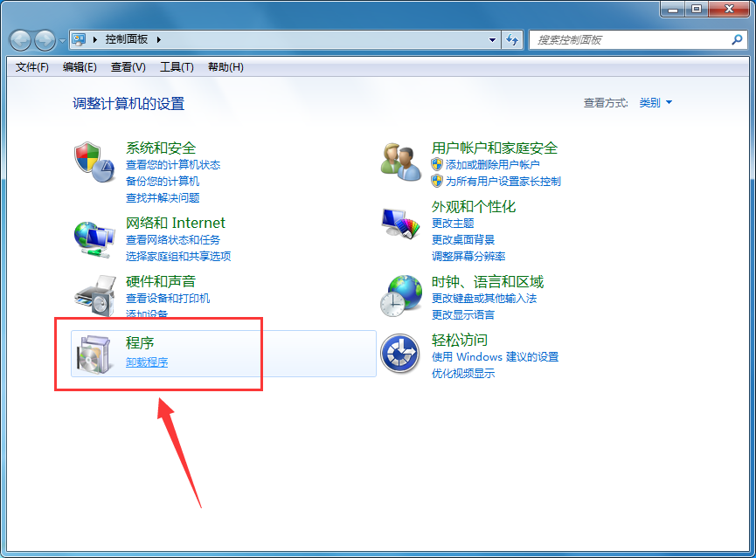The height and width of the screenshot is (558, 756).
Task: Open the 工具(T) menu
Action: pos(176,67)
